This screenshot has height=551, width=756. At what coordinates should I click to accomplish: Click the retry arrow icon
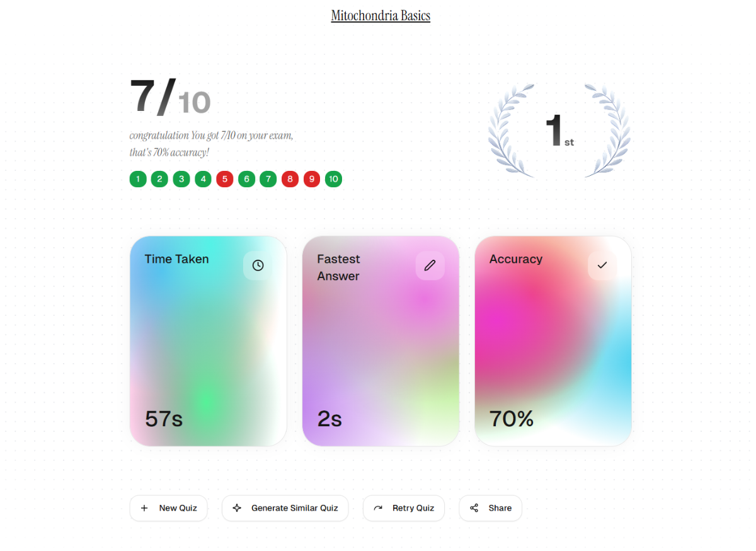[x=378, y=508]
